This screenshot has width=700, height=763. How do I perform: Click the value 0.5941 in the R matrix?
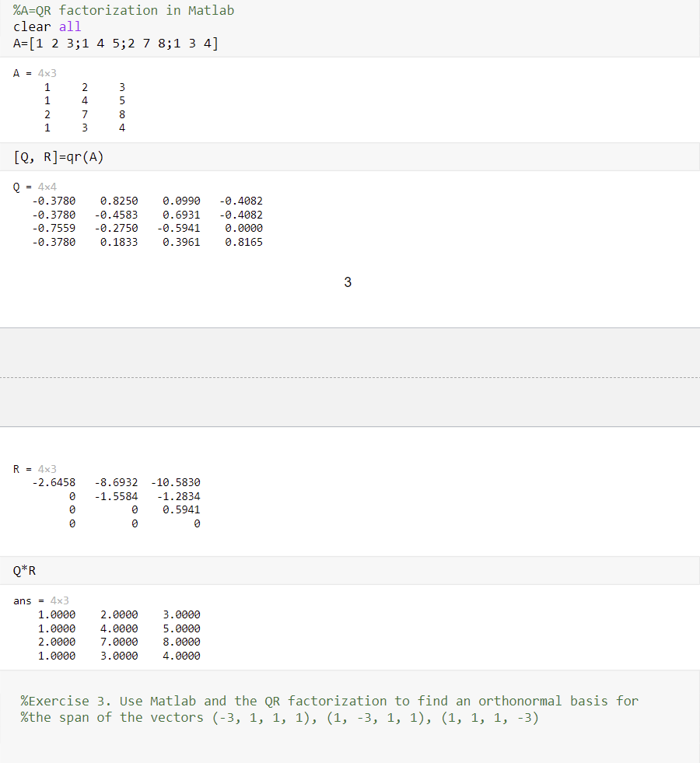click(183, 509)
